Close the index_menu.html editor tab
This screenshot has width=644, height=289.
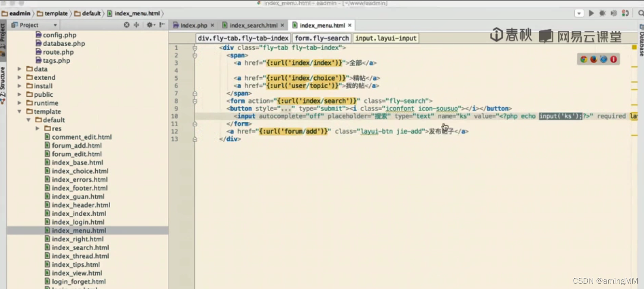(x=350, y=25)
